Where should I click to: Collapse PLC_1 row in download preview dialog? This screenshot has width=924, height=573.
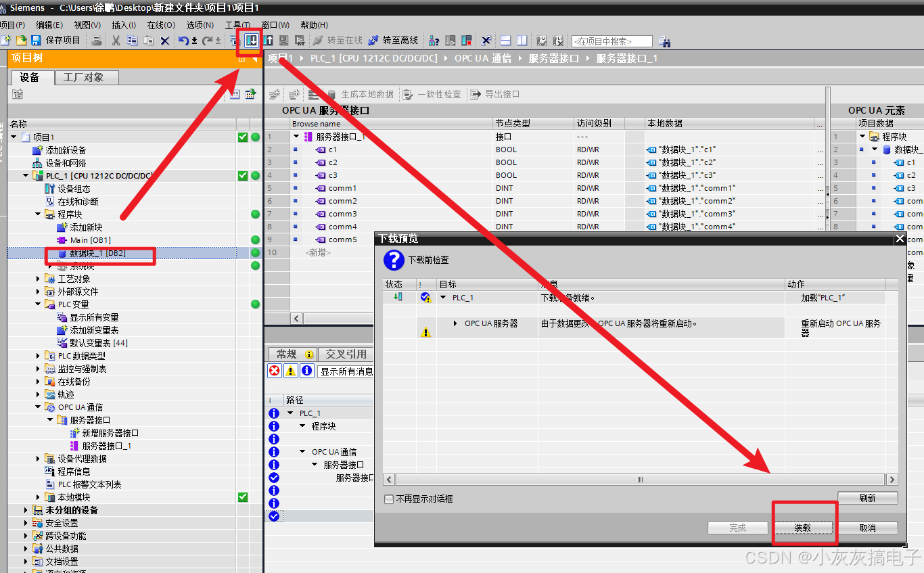pyautogui.click(x=444, y=298)
